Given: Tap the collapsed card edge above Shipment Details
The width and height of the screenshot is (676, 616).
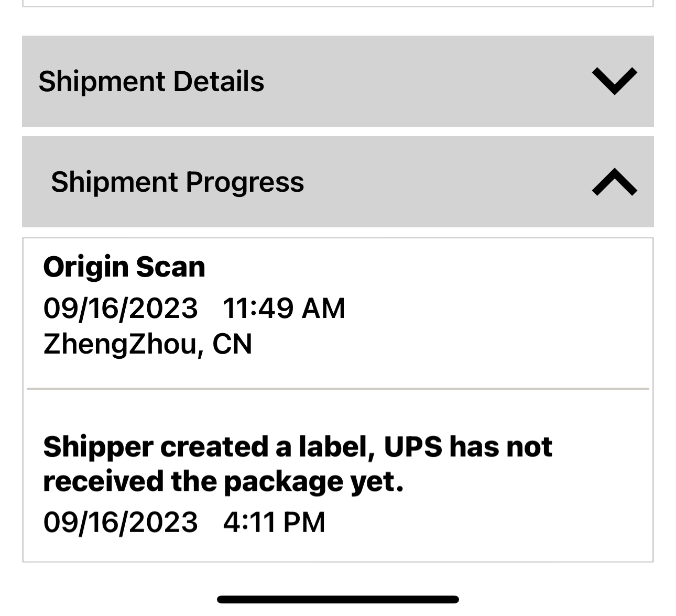Looking at the screenshot, I should [x=338, y=4].
